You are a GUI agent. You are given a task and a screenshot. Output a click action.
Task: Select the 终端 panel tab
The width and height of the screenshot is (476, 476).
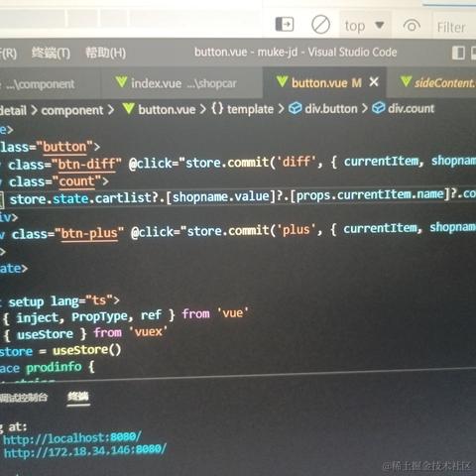pos(78,397)
